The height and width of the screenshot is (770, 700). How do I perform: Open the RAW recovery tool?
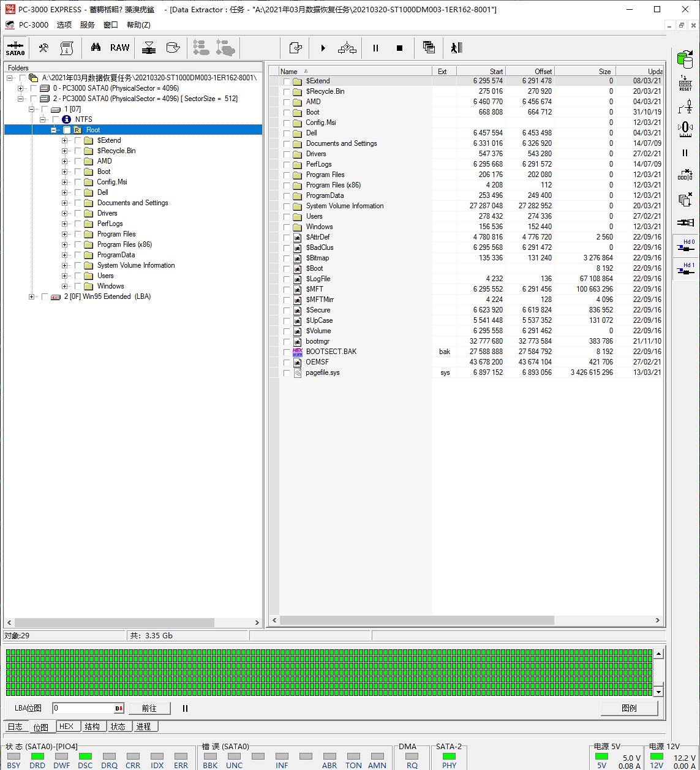point(119,48)
